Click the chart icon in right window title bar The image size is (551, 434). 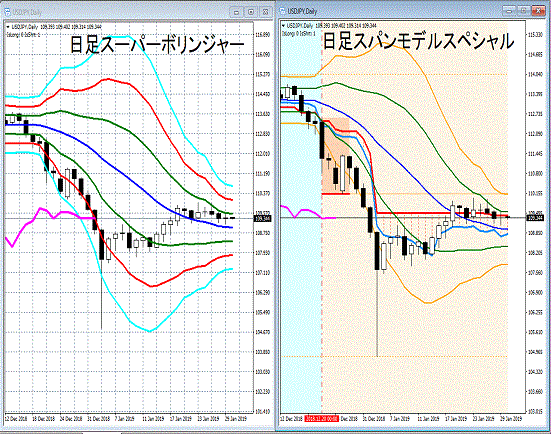282,11
